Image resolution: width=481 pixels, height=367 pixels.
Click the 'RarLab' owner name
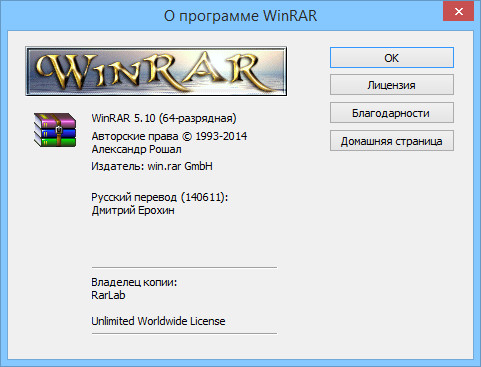[108, 295]
